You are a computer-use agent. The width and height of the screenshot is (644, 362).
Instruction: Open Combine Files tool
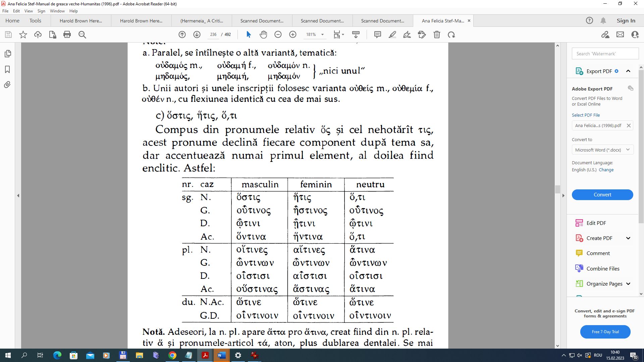[603, 268]
